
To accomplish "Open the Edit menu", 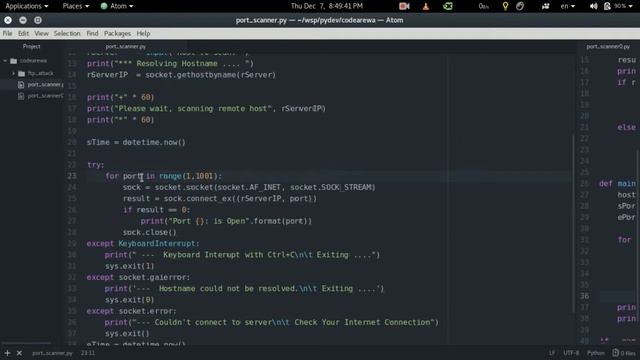I will [23, 33].
